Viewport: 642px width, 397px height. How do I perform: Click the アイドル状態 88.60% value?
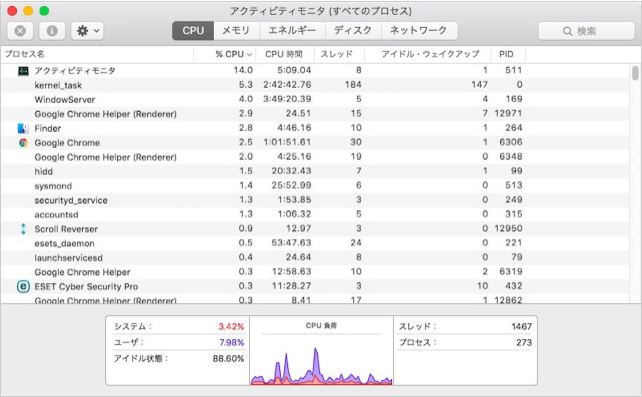pos(228,359)
